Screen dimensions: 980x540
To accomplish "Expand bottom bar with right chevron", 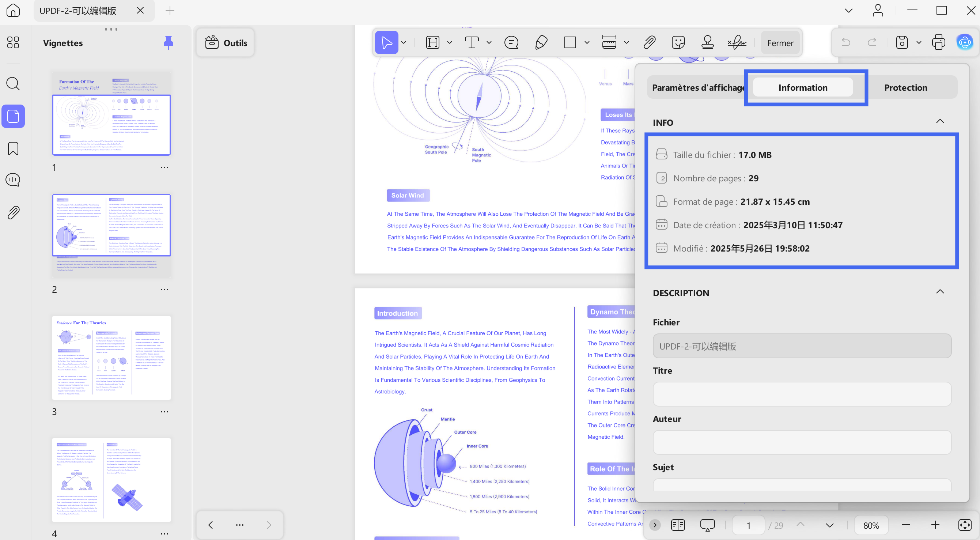I will (x=655, y=525).
